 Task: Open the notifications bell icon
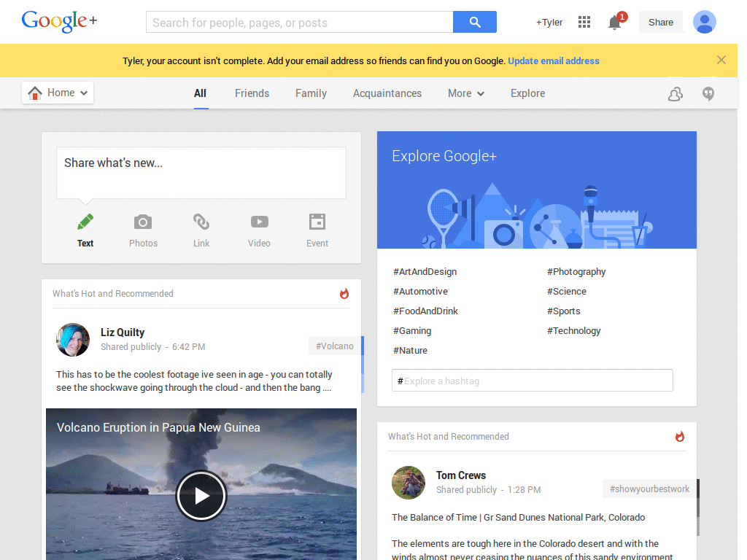click(615, 23)
